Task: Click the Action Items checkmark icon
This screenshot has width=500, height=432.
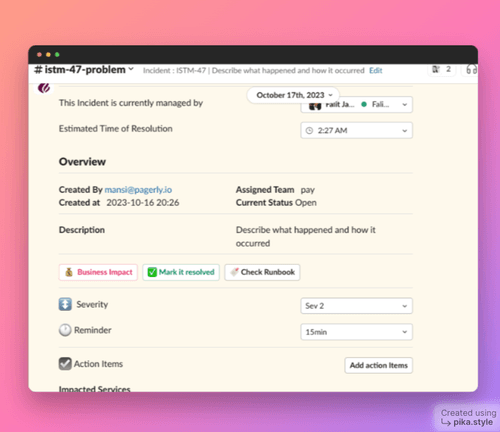Action: (x=65, y=364)
